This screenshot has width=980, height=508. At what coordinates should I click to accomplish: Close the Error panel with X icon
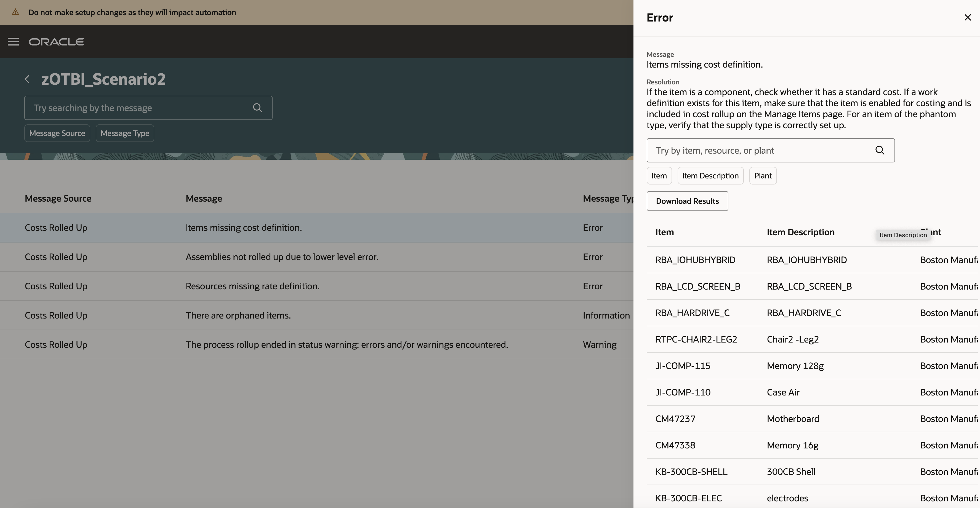tap(967, 17)
